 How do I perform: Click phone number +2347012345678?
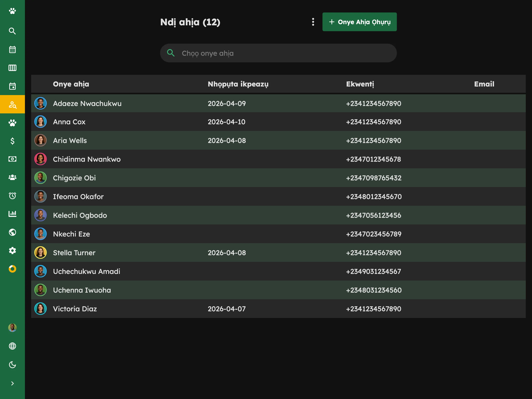pos(373,159)
